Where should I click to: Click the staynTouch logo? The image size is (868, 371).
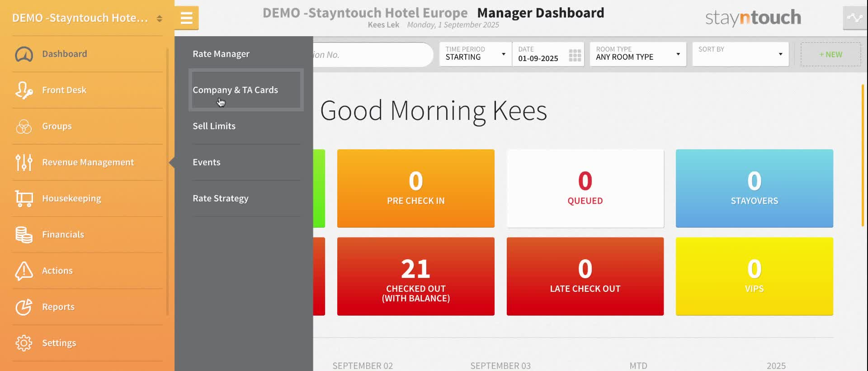pos(753,18)
